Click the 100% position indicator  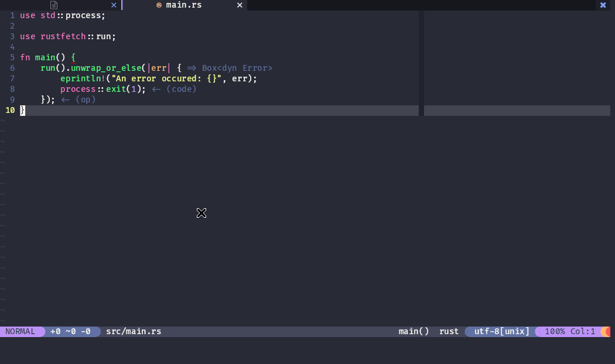(555, 331)
